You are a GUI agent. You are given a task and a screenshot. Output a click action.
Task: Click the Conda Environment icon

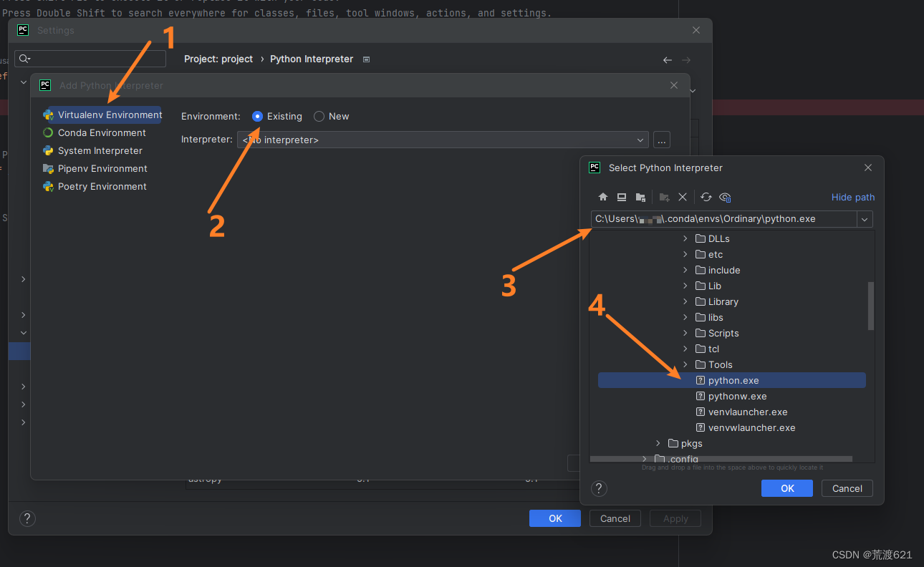pyautogui.click(x=48, y=132)
